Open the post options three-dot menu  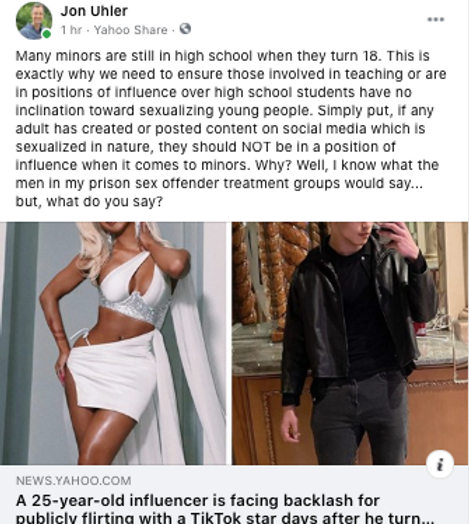(436, 19)
